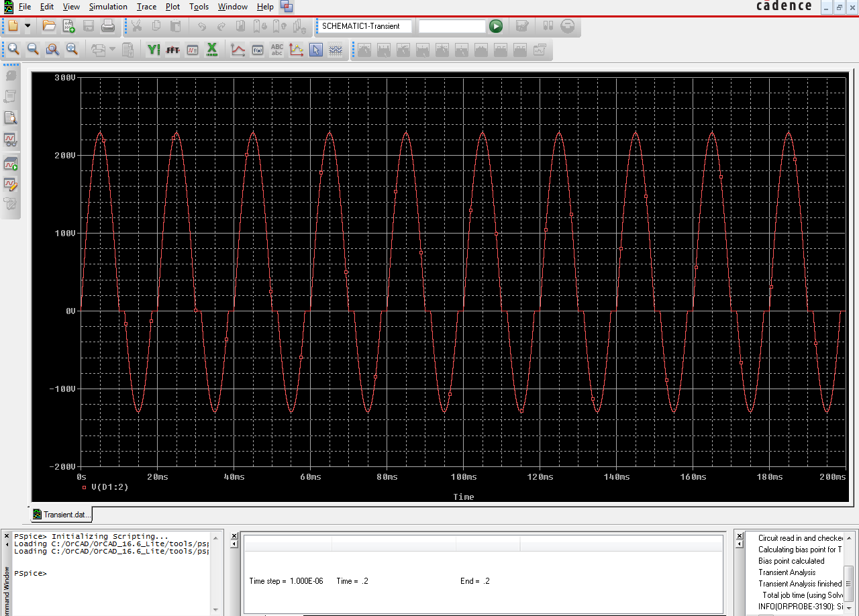Toggle Performance Analysis icon

193,49
